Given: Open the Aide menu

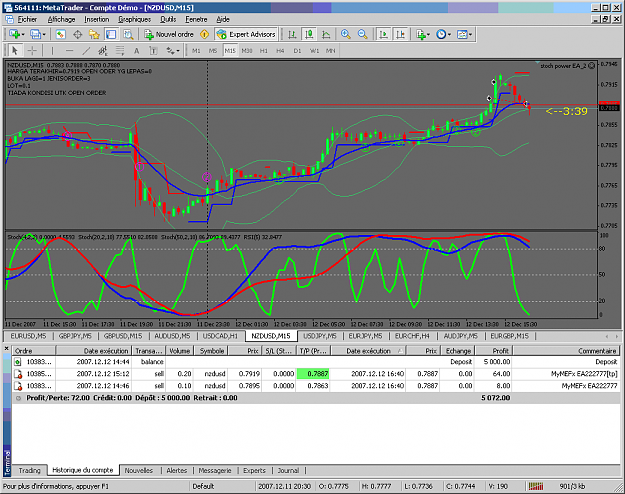Looking at the screenshot, I should coord(223,19).
